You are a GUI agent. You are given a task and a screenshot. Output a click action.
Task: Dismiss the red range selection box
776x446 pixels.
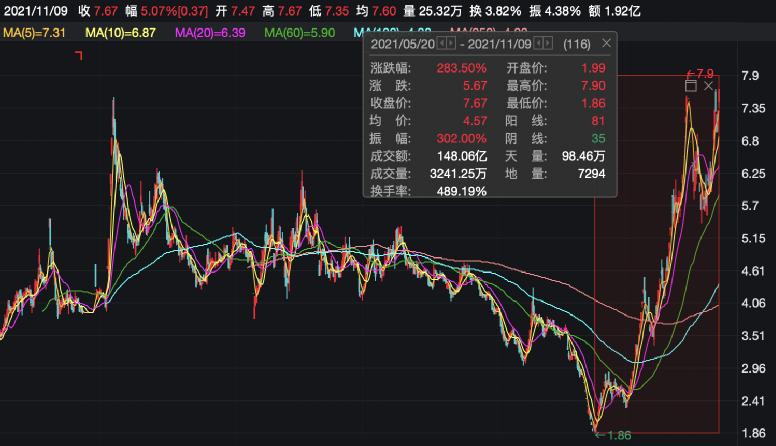point(709,87)
